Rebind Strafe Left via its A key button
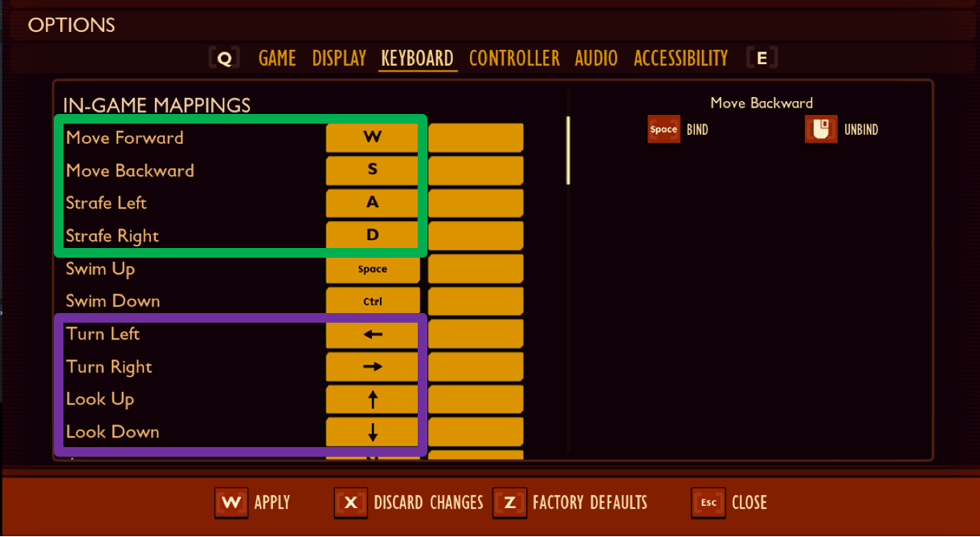This screenshot has height=537, width=980. pyautogui.click(x=372, y=202)
